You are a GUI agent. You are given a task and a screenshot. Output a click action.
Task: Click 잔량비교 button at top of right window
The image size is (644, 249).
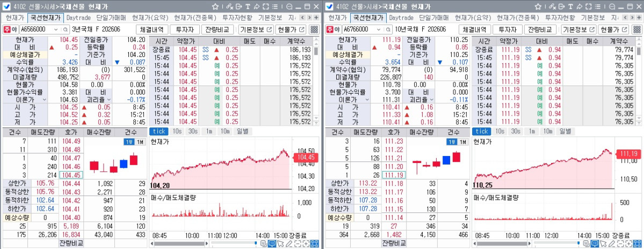[x=540, y=30]
